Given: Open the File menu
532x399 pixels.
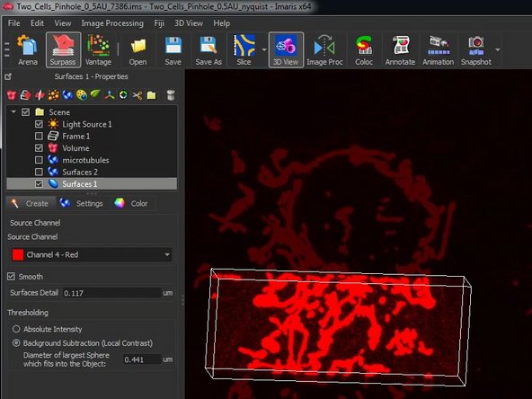Looking at the screenshot, I should [13, 23].
